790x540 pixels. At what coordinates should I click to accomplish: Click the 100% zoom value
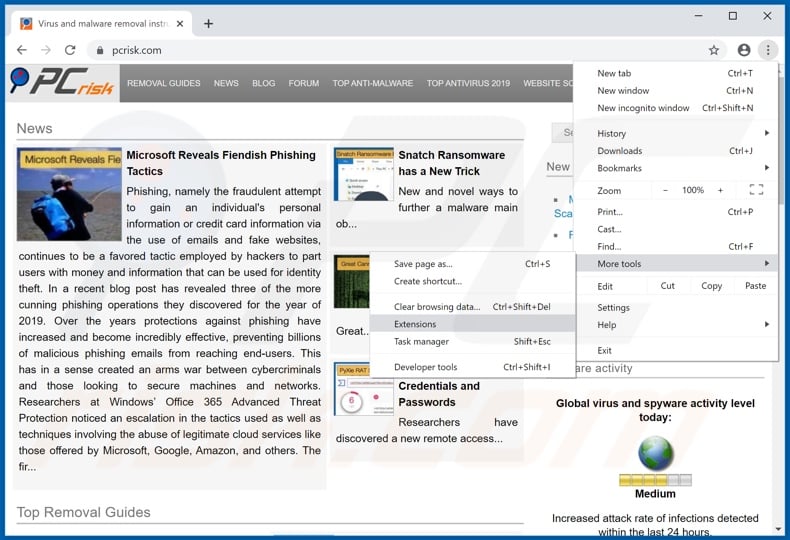coord(693,190)
